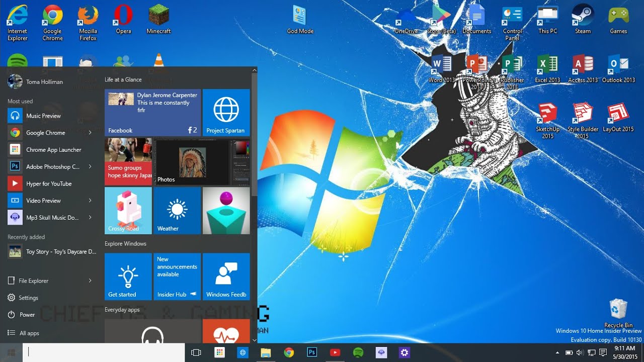Open Project Spartan globe in taskbar

243,353
